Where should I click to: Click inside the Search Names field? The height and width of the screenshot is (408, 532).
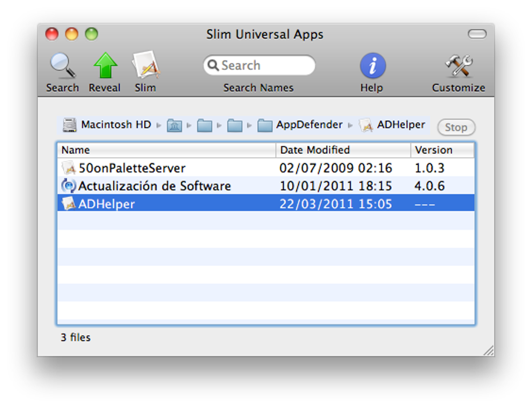[x=259, y=65]
